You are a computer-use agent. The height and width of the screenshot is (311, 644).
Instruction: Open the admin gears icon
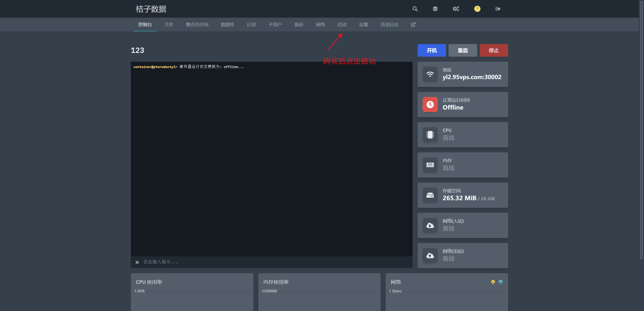456,9
